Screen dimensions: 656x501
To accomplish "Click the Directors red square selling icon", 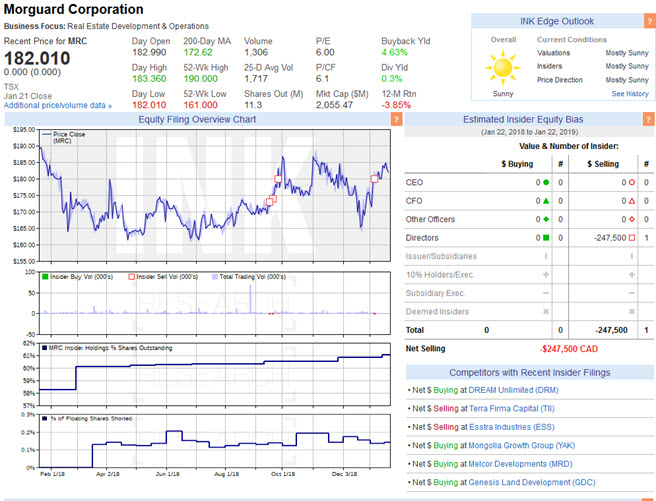I will point(632,238).
